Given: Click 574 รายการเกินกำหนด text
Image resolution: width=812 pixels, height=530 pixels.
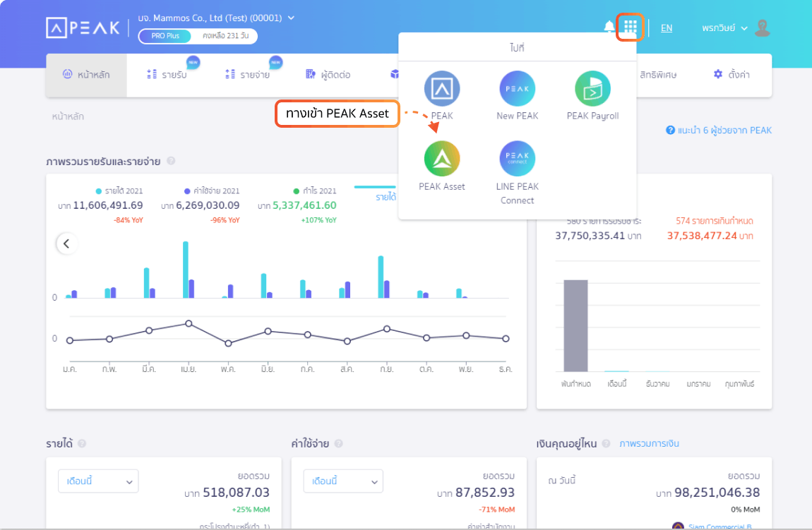Looking at the screenshot, I should (x=714, y=221).
